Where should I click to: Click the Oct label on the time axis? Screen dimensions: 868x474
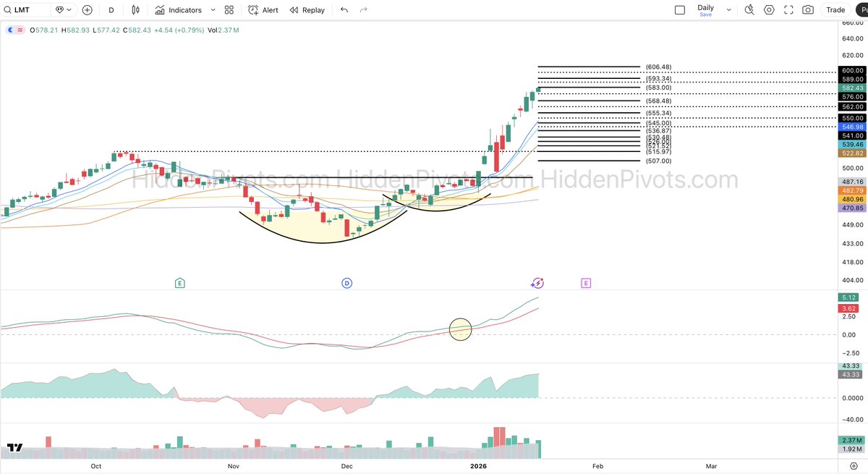pyautogui.click(x=96, y=466)
